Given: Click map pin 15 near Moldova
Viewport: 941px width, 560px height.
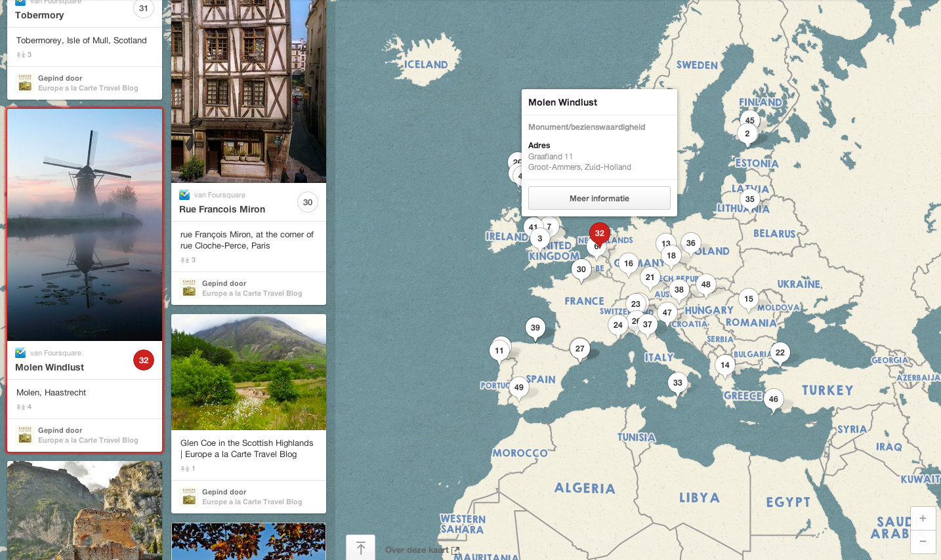Looking at the screenshot, I should (749, 299).
